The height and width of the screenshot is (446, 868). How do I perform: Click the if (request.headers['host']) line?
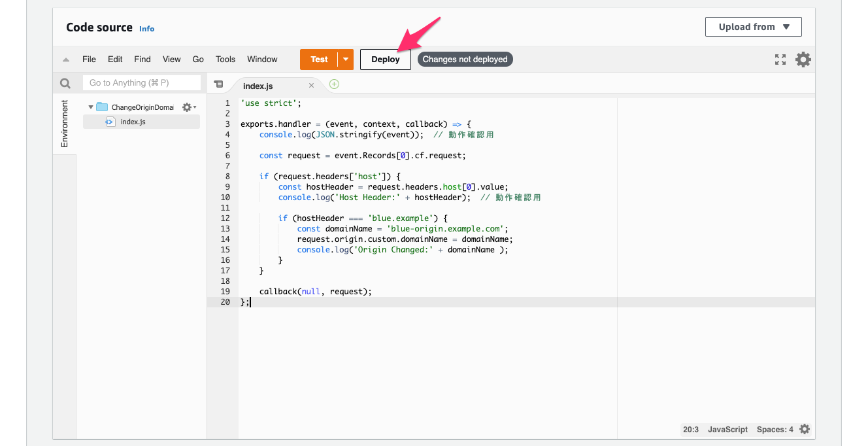coord(329,177)
